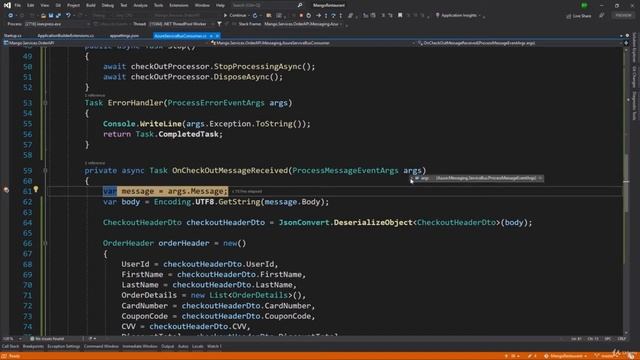
Task: Open the File menu
Action: 18,5
